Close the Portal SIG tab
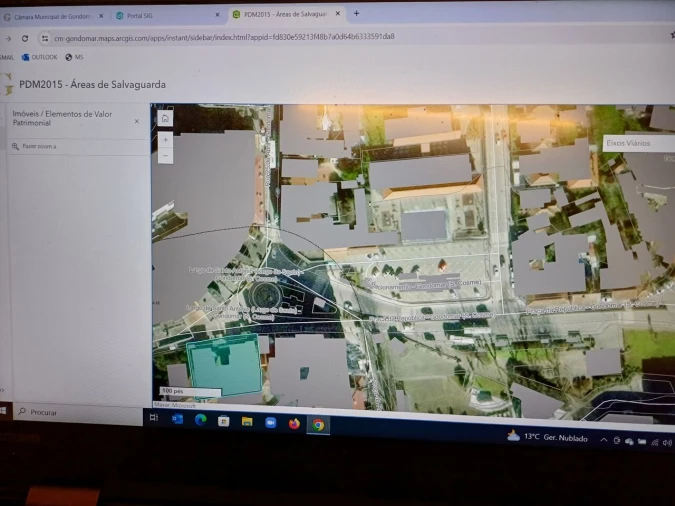 218,15
